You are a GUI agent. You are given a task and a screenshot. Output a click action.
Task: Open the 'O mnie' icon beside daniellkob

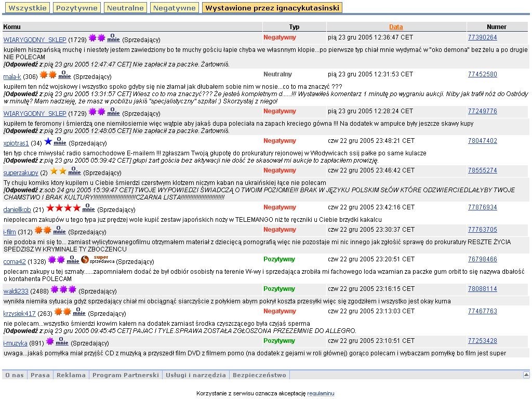click(88, 208)
